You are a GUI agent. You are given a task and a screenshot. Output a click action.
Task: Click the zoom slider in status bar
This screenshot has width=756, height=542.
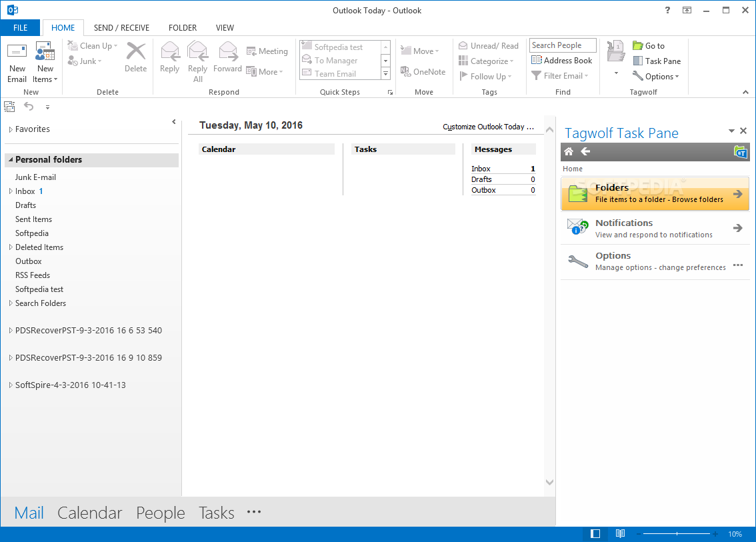pyautogui.click(x=677, y=534)
